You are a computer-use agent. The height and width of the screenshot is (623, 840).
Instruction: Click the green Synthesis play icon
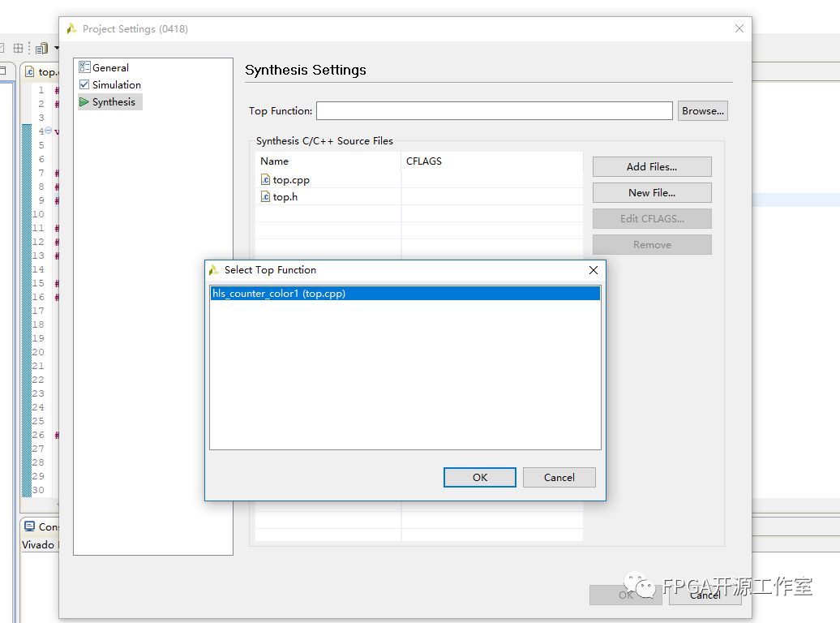pyautogui.click(x=84, y=101)
